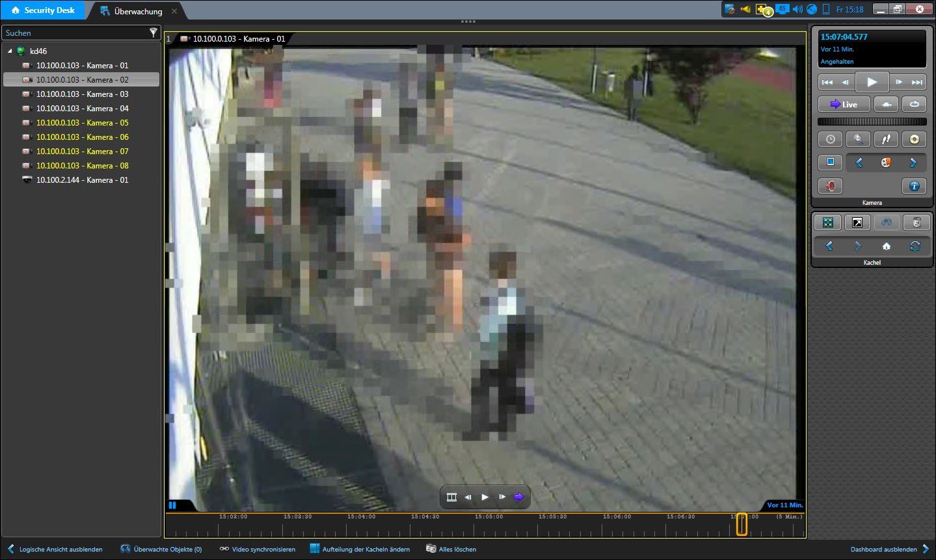The width and height of the screenshot is (936, 560).
Task: Toggle loop playback button
Action: 915,104
